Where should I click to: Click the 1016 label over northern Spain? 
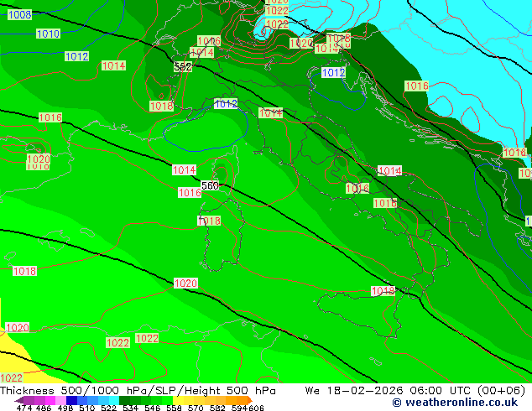point(50,117)
